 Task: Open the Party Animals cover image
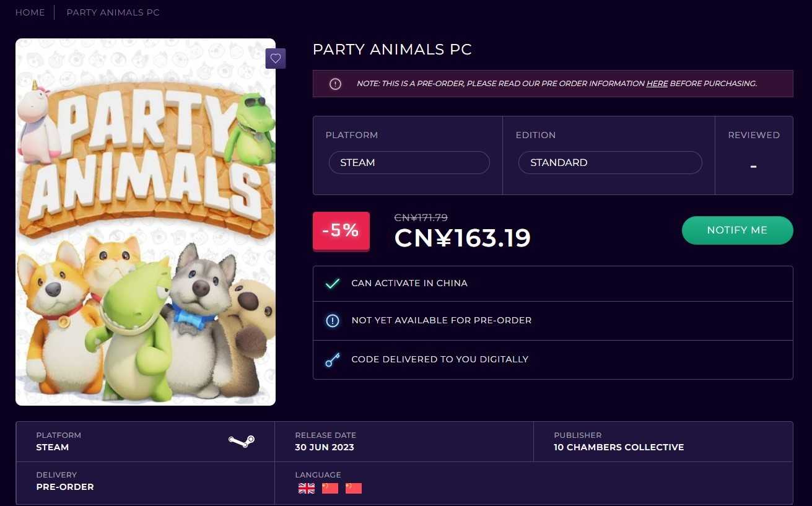[146, 222]
